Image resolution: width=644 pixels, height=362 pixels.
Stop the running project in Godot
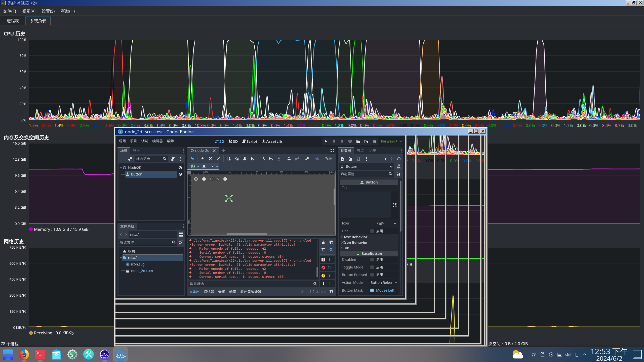coord(342,141)
